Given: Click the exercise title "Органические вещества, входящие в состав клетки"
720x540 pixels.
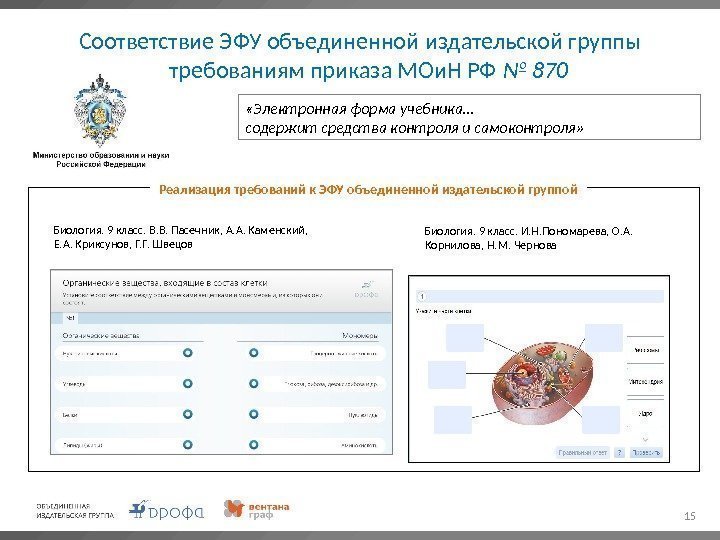Looking at the screenshot, I should (165, 283).
